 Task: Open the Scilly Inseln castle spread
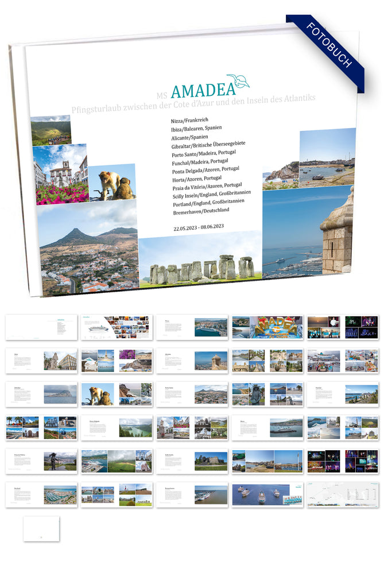(192, 461)
